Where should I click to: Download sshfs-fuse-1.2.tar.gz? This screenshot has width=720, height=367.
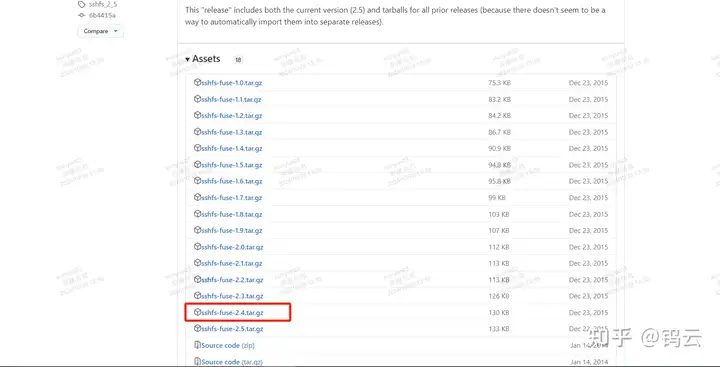[231, 116]
